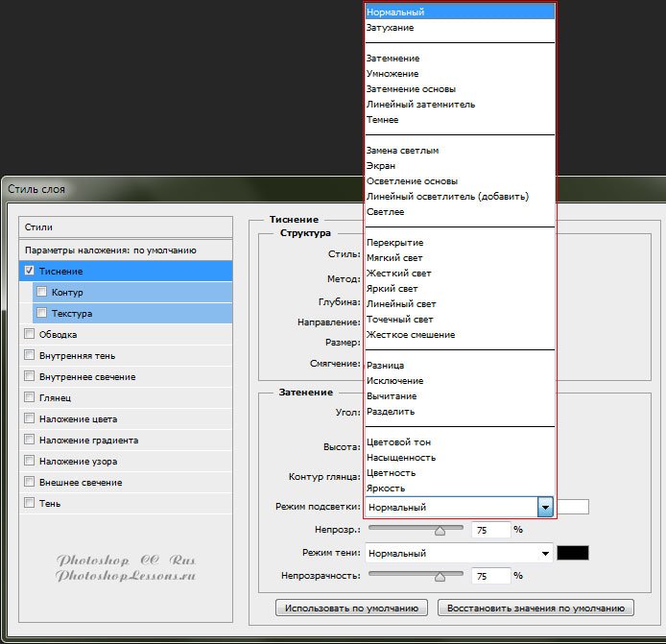
Task: Enable the Текстура checkbox
Action: point(41,313)
